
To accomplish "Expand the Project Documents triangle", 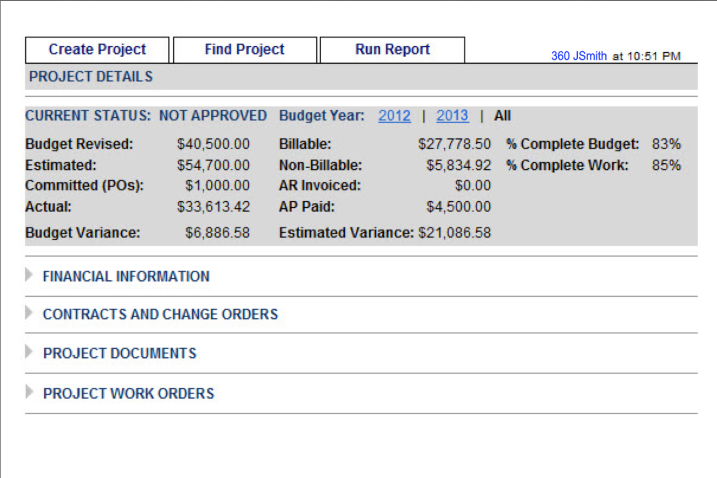I will [x=29, y=352].
